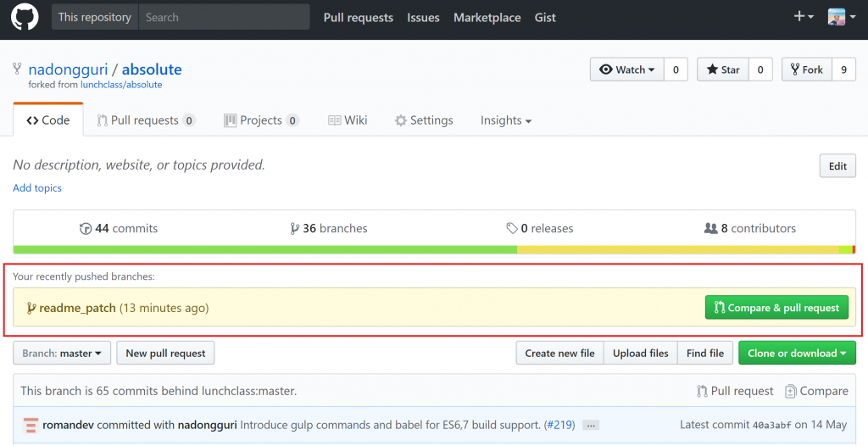Click the This repository search scope

point(95,17)
